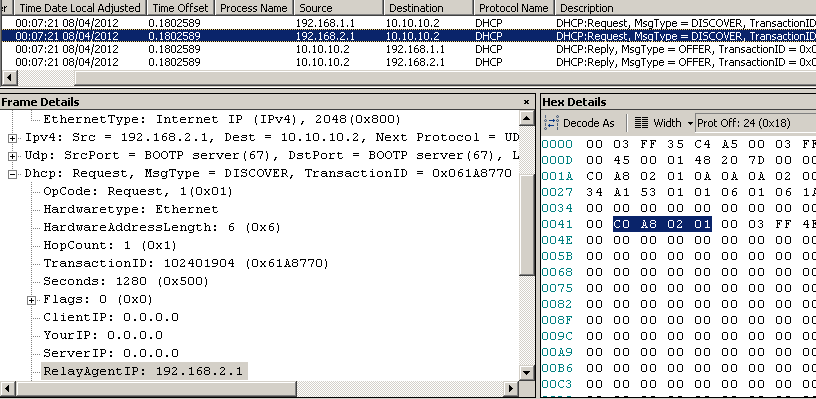Click the Hex Details panel title
The width and height of the screenshot is (816, 399).
574,102
